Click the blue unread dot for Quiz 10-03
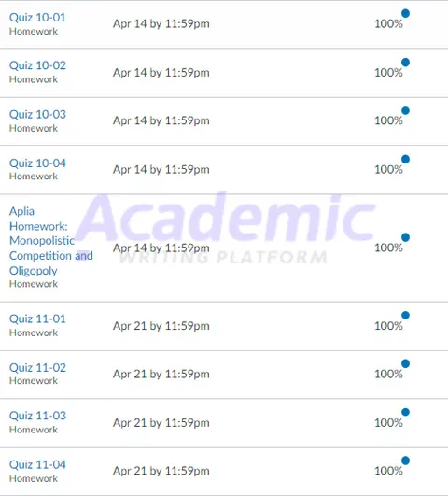 406,111
